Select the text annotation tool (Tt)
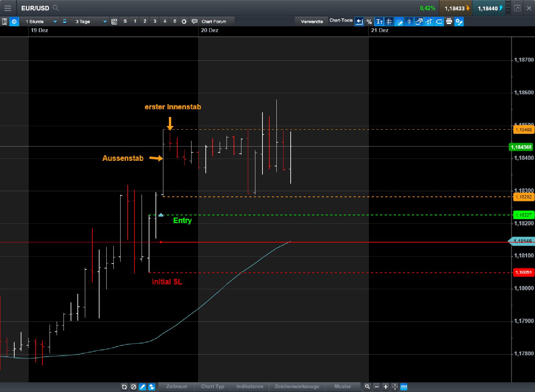Screen dimensions: 535x392 pyautogui.click(x=379, y=21)
